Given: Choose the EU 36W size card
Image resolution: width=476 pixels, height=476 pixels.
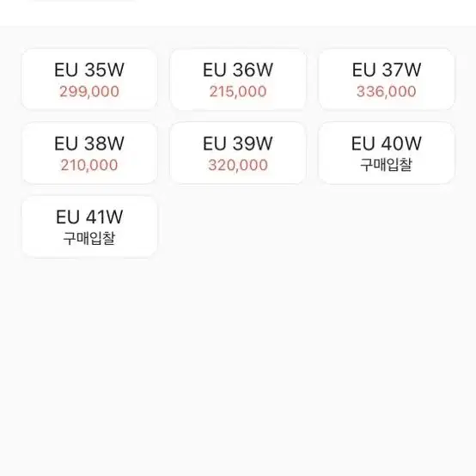Looking at the screenshot, I should coord(238,79).
